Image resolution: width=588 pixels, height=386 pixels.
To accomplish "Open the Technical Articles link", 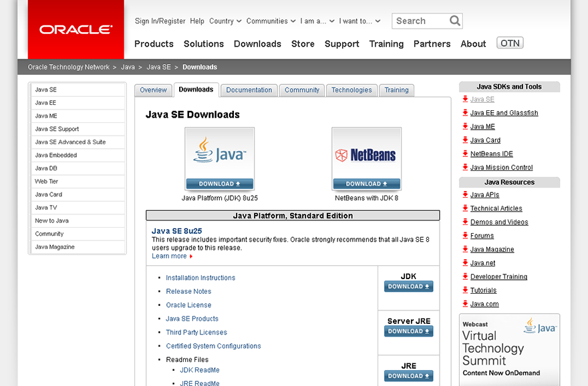I will pos(496,208).
